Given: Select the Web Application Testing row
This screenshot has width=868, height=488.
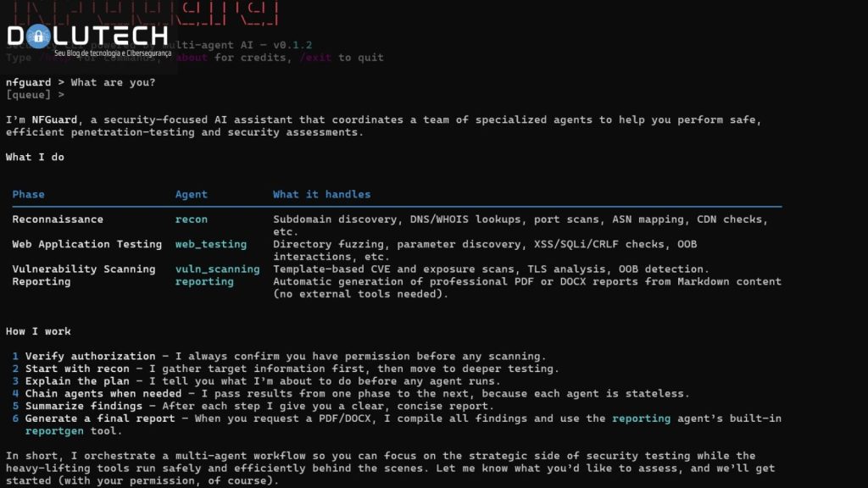Looking at the screenshot, I should [88, 243].
